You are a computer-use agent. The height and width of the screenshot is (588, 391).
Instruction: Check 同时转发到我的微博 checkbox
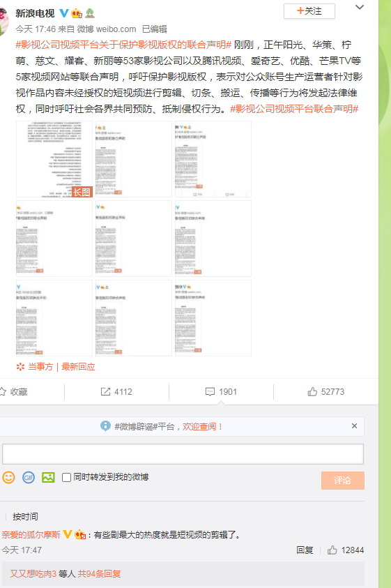pos(66,477)
